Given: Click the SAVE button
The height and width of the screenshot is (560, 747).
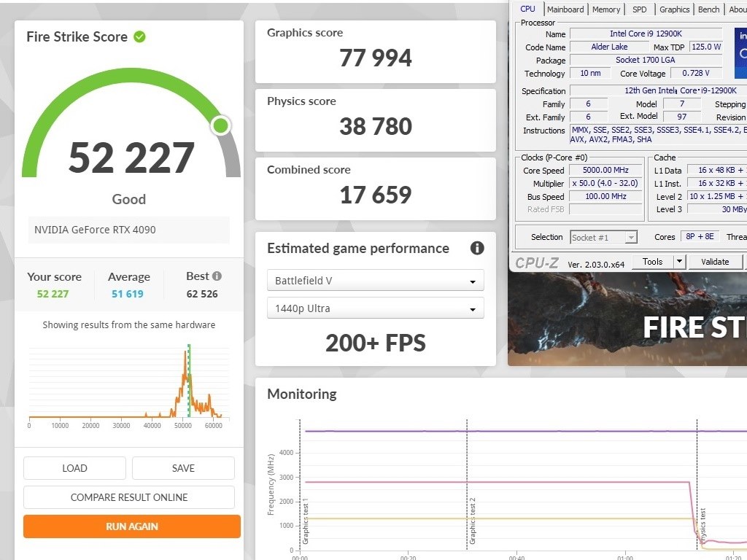Looking at the screenshot, I should [183, 468].
